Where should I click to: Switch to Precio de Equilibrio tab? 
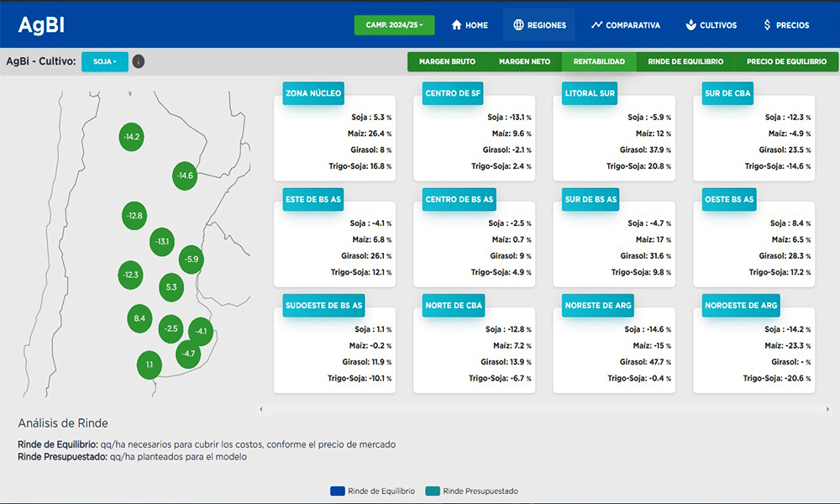(786, 61)
